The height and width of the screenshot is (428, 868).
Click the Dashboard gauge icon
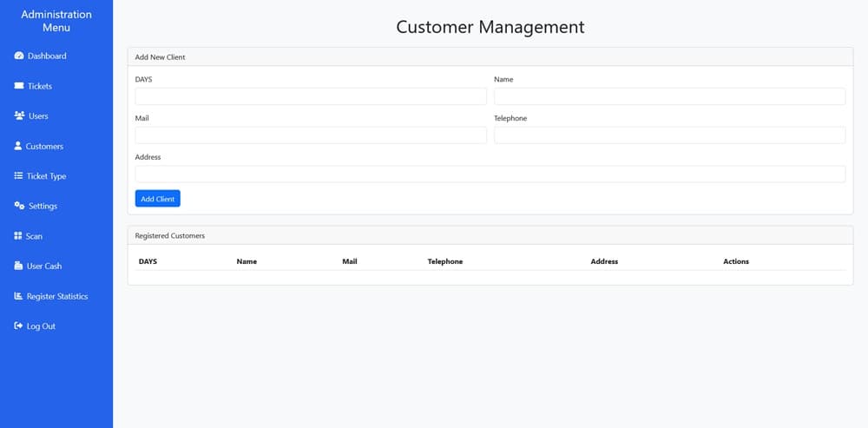pos(19,56)
